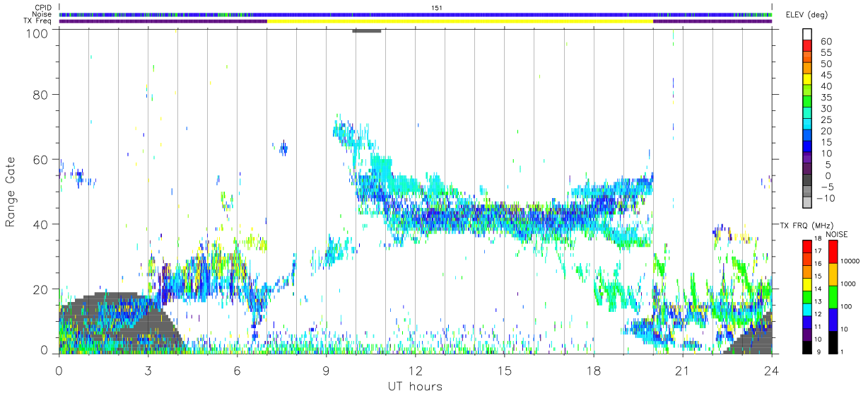Pick the red top segment of NOISE colorbar
Viewport: 868px width, 401px height.
coord(834,251)
